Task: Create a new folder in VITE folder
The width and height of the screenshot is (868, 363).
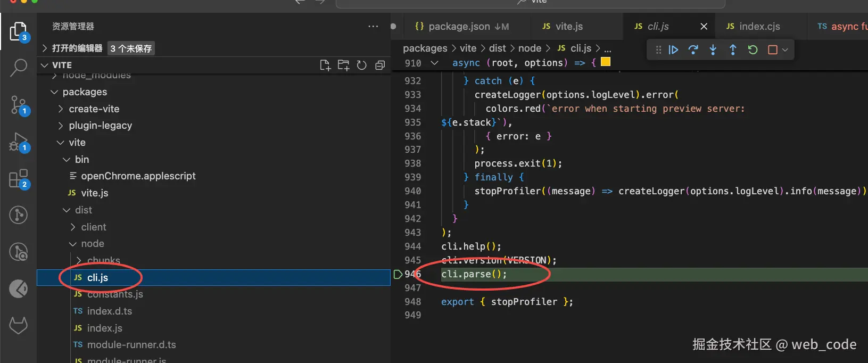Action: pos(344,65)
